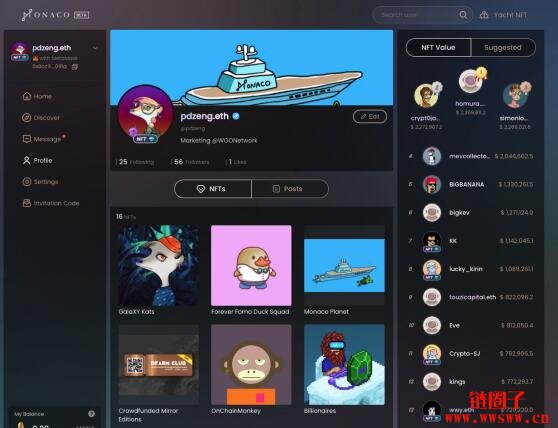Click the Crypto-SJ avatar
Screen dimensions: 558x428
[432, 354]
